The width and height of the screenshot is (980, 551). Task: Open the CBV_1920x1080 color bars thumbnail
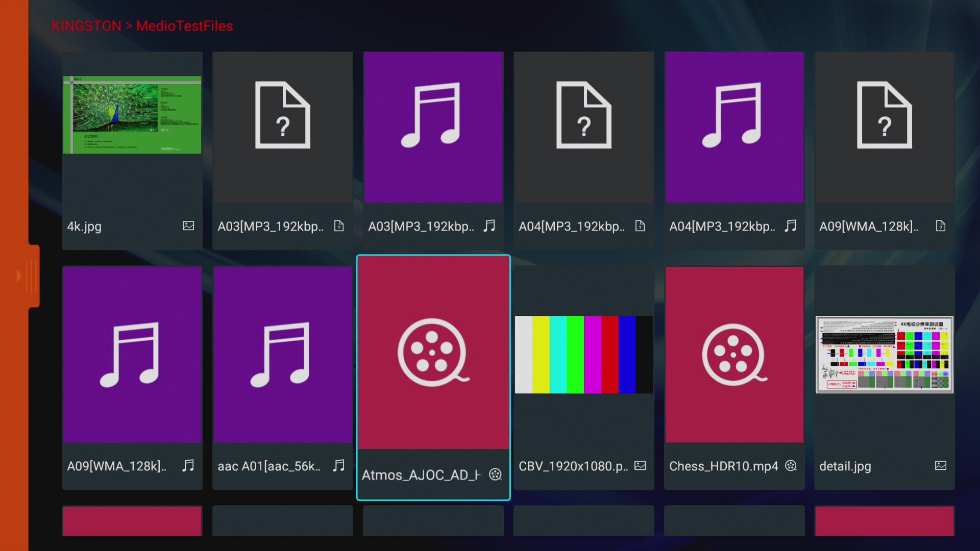tap(584, 355)
